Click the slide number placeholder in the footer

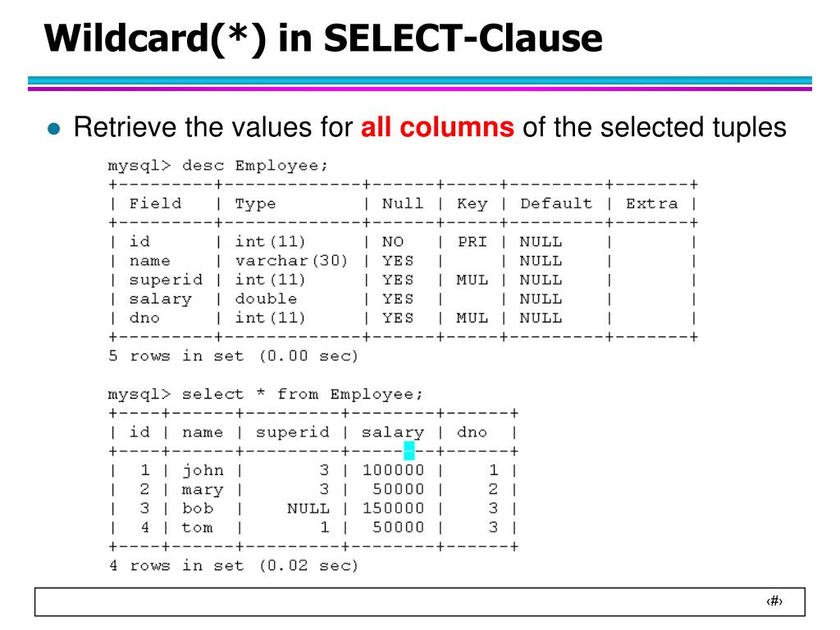774,601
